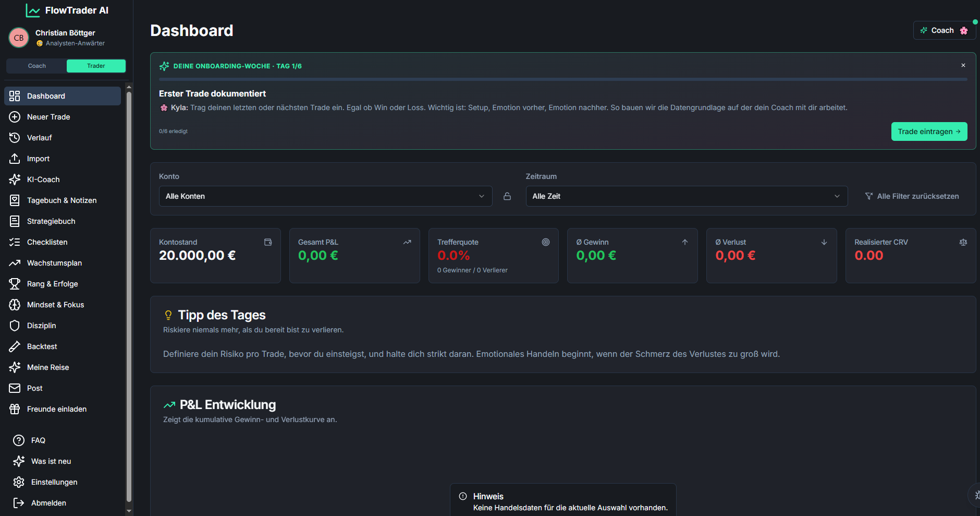Viewport: 980px width, 516px height.
Task: Click the account lock icon beside Konto
Action: [x=507, y=196]
